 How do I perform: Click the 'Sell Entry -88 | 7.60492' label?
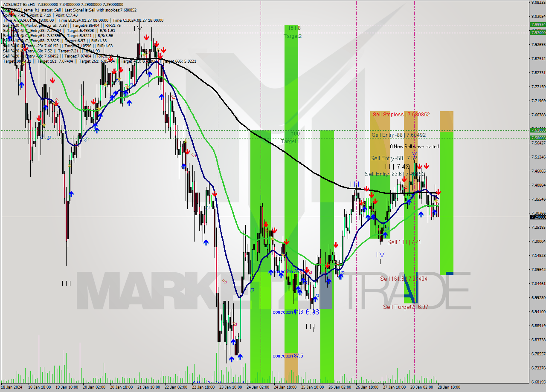tap(399, 135)
